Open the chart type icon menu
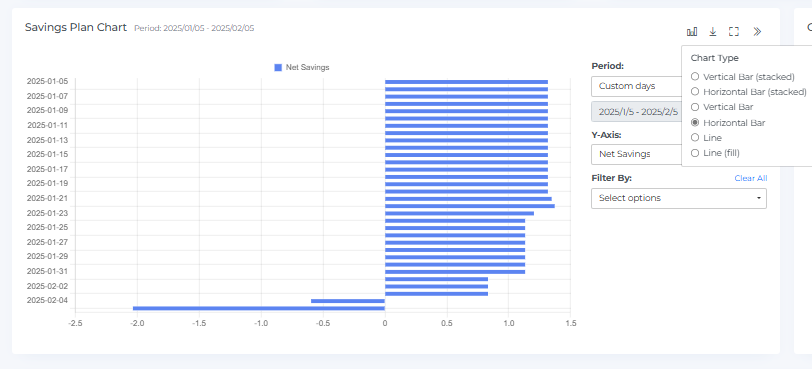 692,32
